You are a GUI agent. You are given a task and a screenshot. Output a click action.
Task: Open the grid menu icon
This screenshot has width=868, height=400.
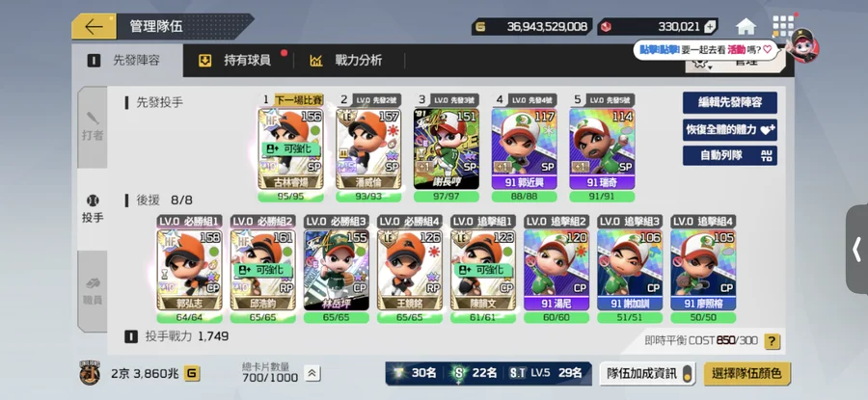click(783, 26)
